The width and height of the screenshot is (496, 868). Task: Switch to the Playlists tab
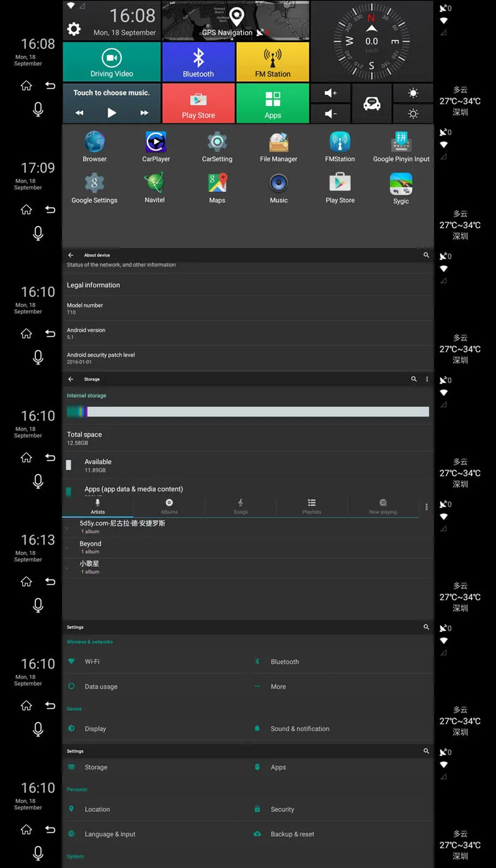312,506
